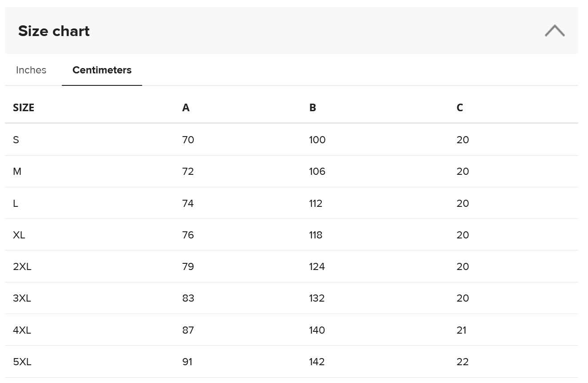Click the value 22 in column C
The height and width of the screenshot is (383, 588).
(463, 362)
